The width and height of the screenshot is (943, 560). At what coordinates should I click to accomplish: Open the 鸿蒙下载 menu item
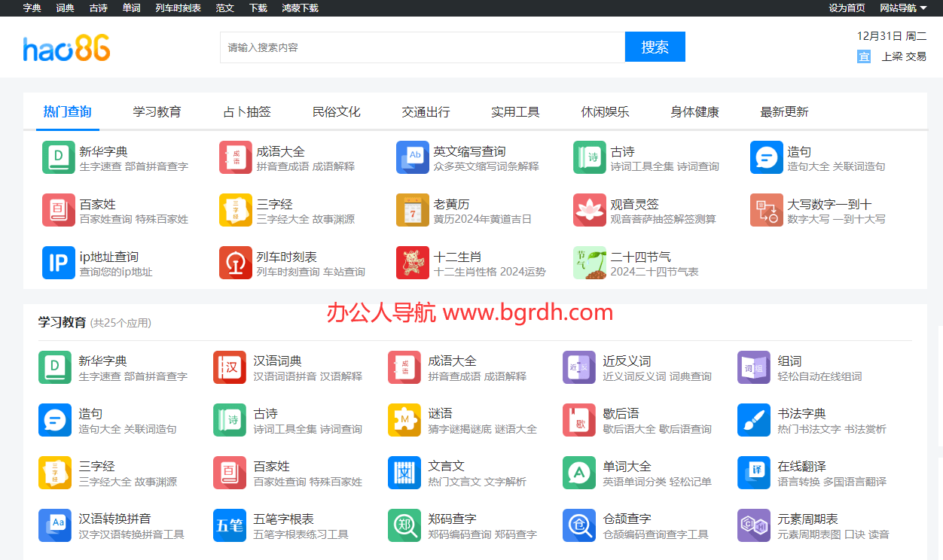pos(300,8)
